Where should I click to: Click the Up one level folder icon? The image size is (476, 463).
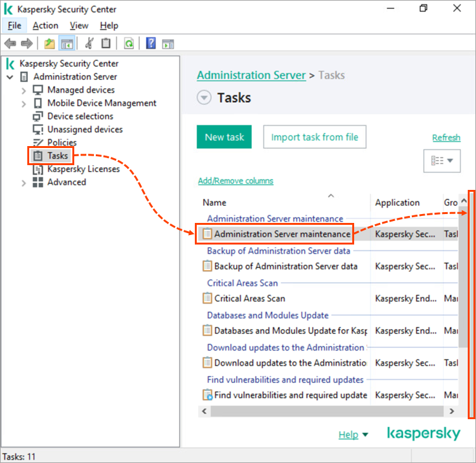tap(49, 43)
